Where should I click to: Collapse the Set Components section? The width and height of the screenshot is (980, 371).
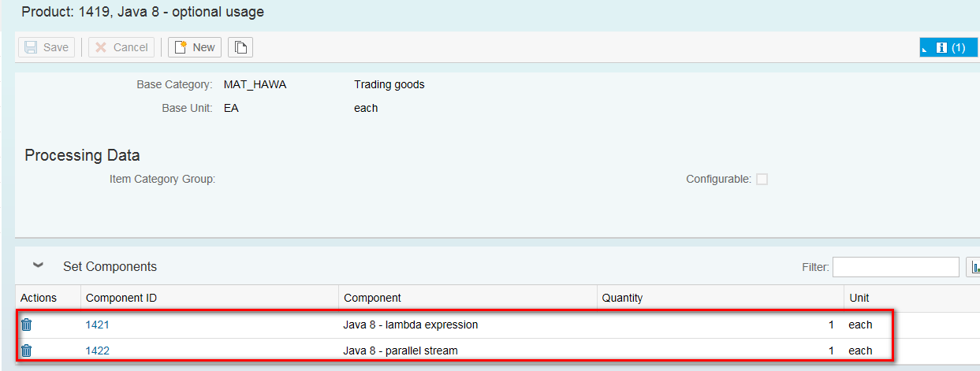[x=38, y=266]
